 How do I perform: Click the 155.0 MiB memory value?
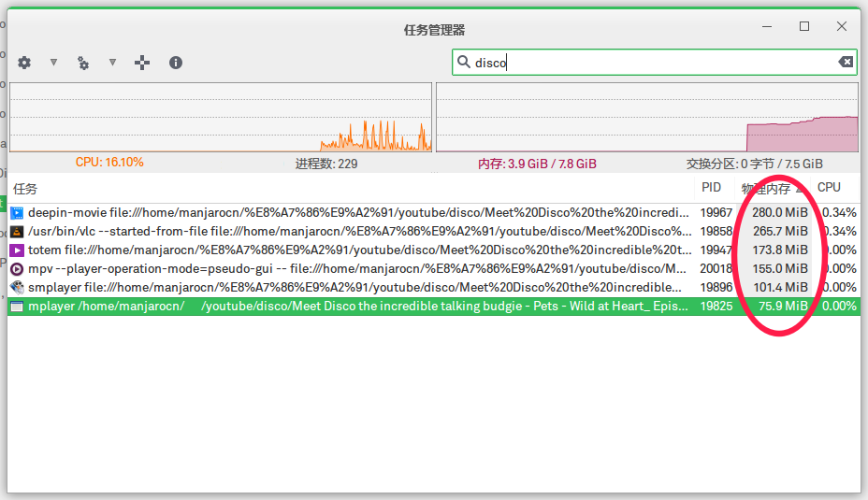780,269
